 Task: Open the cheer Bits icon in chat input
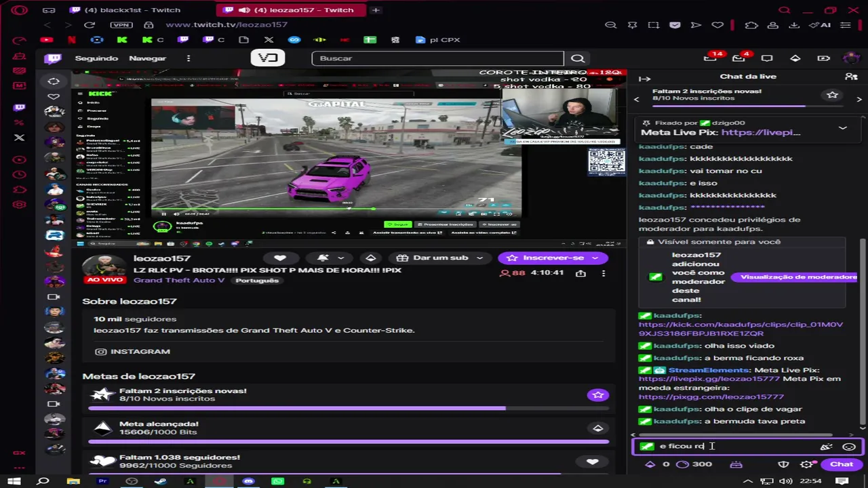coord(826,447)
